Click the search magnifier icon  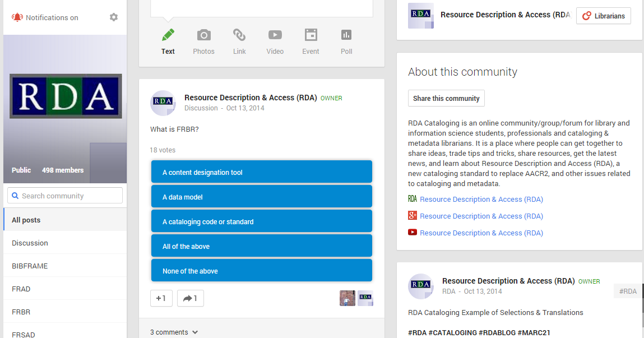[x=15, y=196]
